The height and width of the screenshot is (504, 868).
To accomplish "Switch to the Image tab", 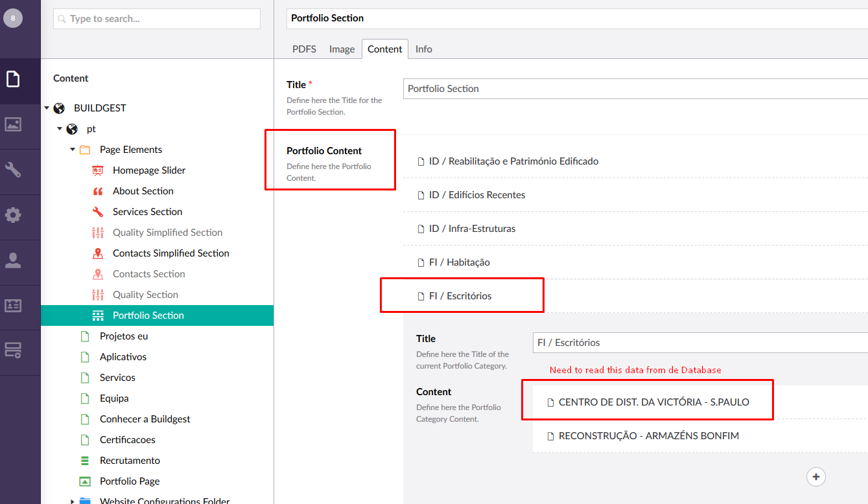I will click(x=342, y=49).
